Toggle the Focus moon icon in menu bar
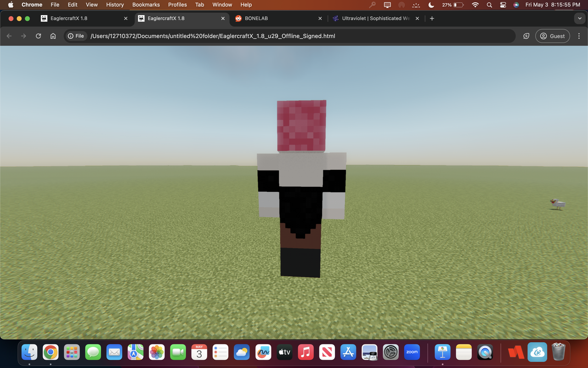The width and height of the screenshot is (588, 368). point(431,5)
